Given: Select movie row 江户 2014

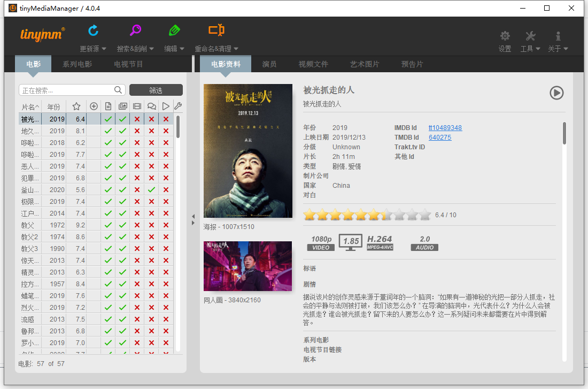Looking at the screenshot, I should point(96,213).
